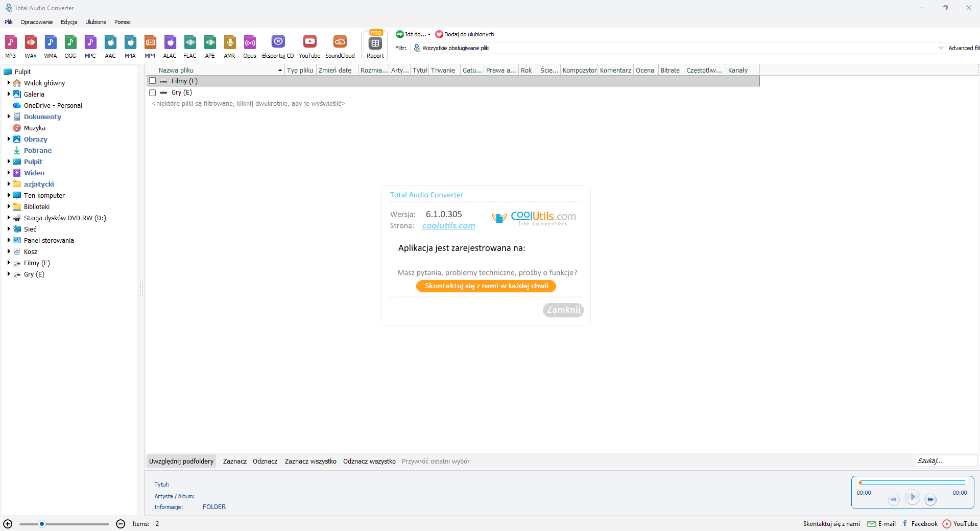
Task: Select MP3 conversion format icon
Action: click(x=11, y=47)
